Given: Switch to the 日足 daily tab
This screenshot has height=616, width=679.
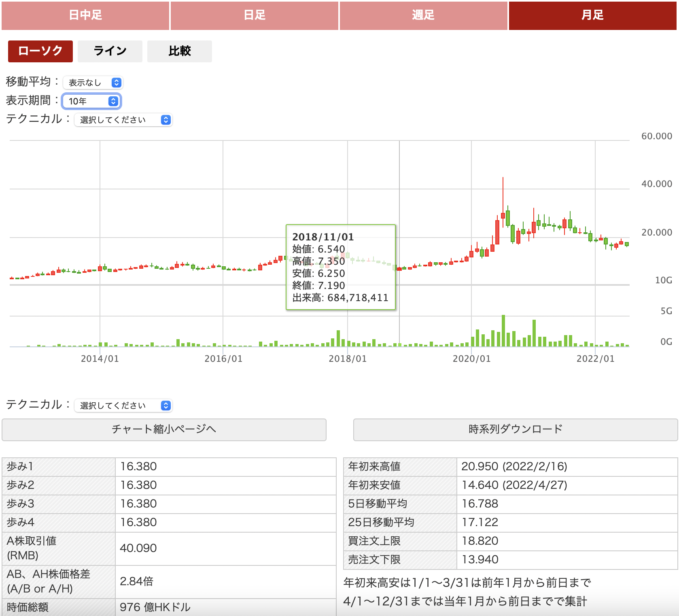Looking at the screenshot, I should (x=255, y=15).
